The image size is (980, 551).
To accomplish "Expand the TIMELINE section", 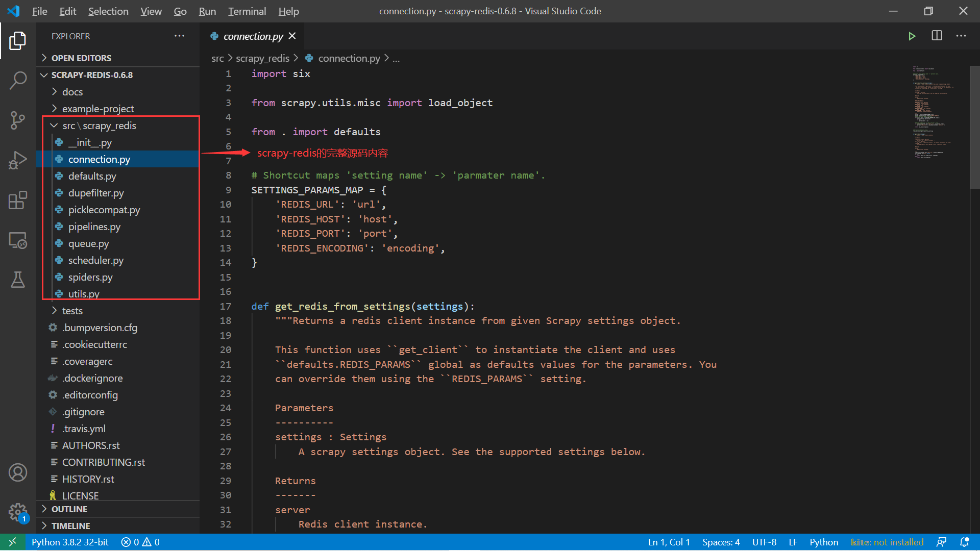I will [118, 526].
